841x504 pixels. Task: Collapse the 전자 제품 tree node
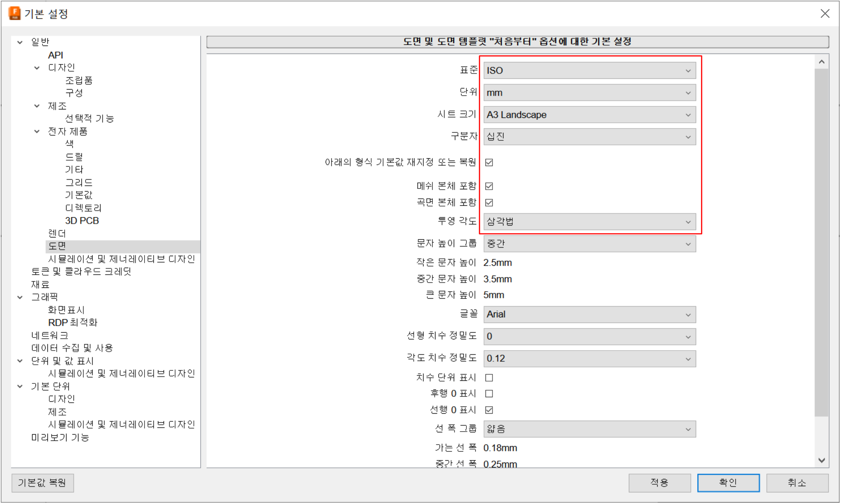tap(37, 131)
